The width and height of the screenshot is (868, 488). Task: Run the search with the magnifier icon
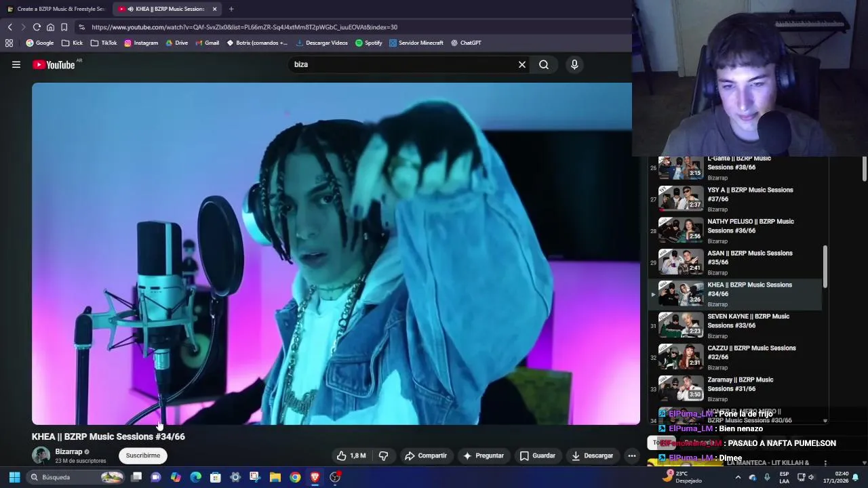[x=544, y=64]
